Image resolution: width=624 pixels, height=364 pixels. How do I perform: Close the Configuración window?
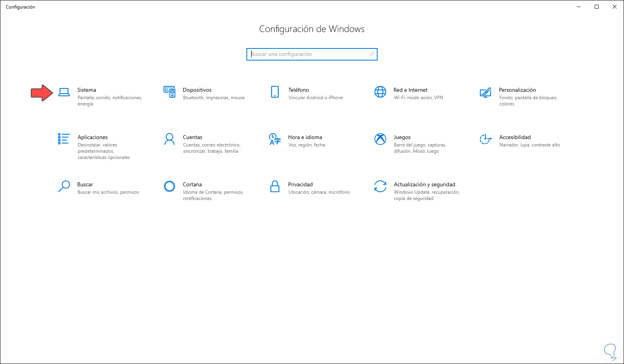(x=615, y=7)
